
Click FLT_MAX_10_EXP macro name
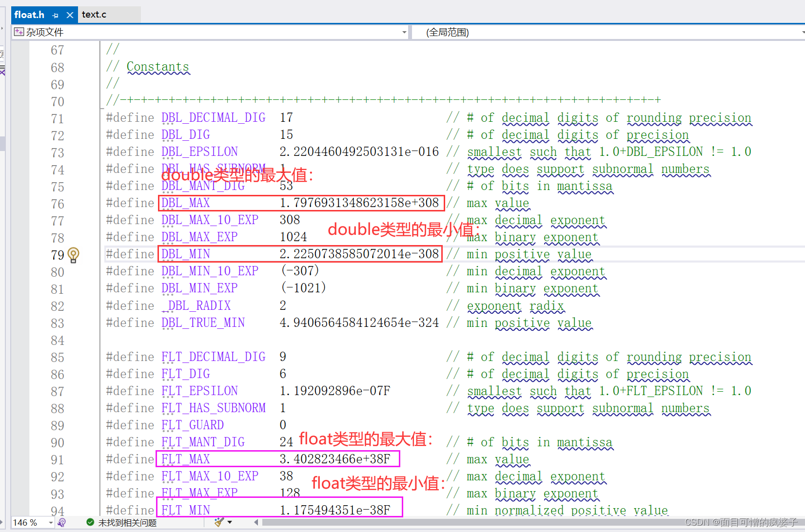(210, 476)
